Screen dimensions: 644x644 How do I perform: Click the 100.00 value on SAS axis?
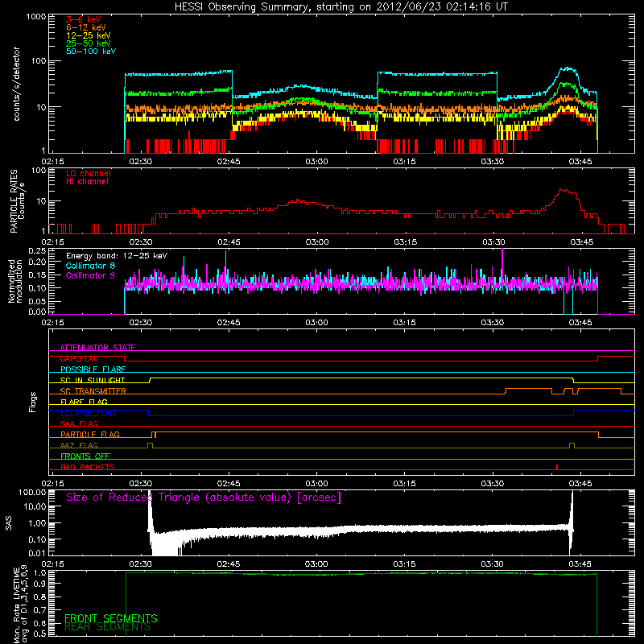tap(32, 493)
